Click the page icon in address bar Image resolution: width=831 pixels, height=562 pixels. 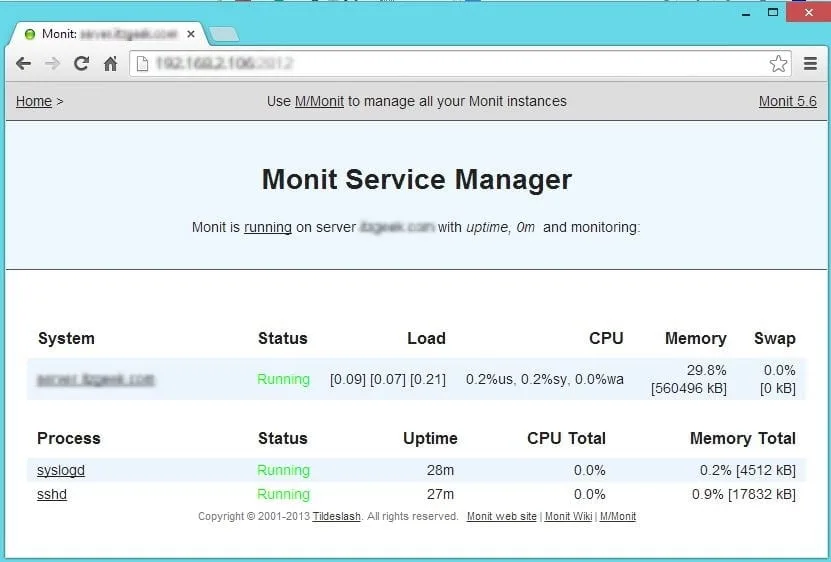point(142,64)
